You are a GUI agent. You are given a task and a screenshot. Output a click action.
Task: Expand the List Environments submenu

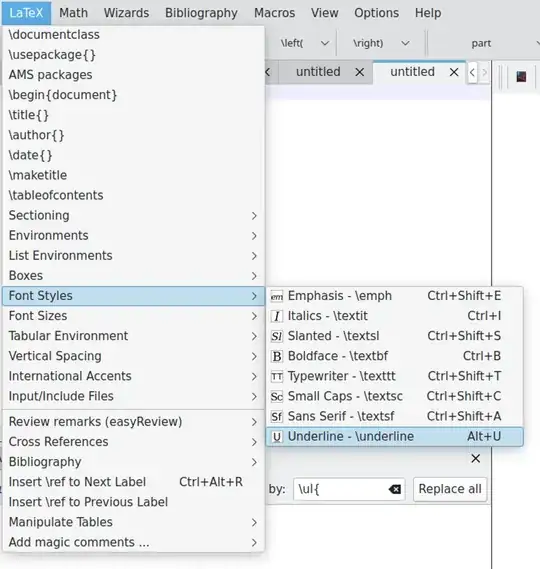tap(134, 256)
